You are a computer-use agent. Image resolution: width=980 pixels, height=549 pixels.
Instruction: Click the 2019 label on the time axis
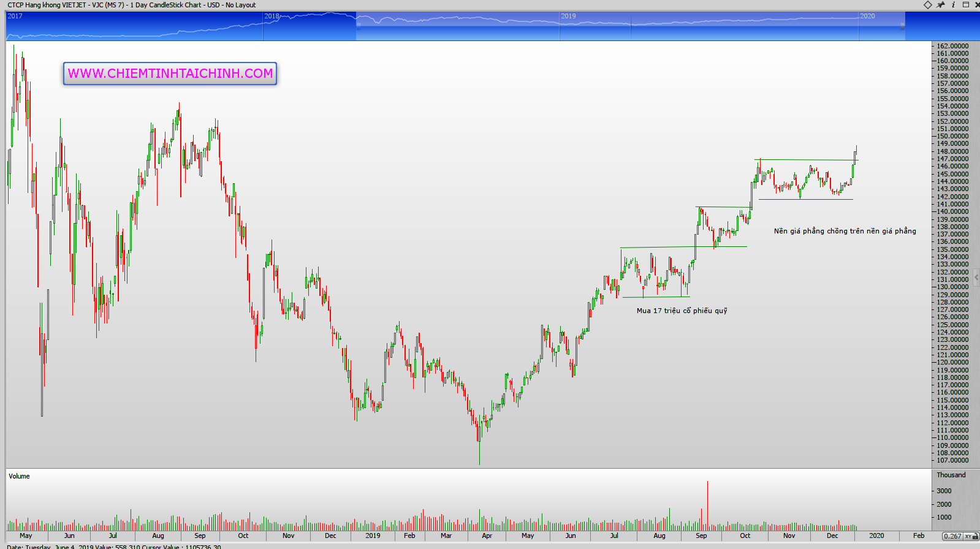click(x=373, y=536)
